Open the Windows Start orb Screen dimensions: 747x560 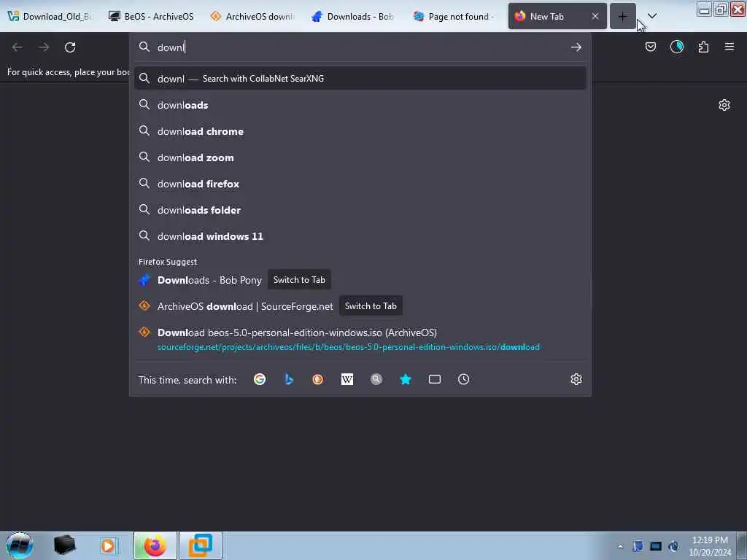coord(19,545)
